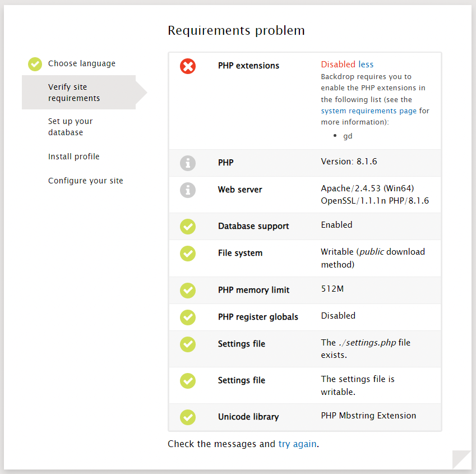Viewport: 476px width, 474px height.
Task: Click the Choose language completed checkmark
Action: pyautogui.click(x=35, y=64)
